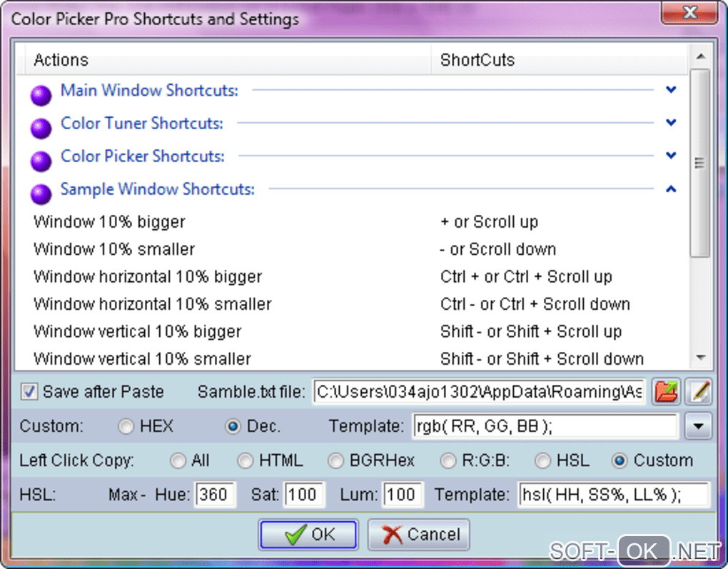728x569 pixels.
Task: Click the purple ball beside Sample Window Shortcuts
Action: (x=41, y=193)
